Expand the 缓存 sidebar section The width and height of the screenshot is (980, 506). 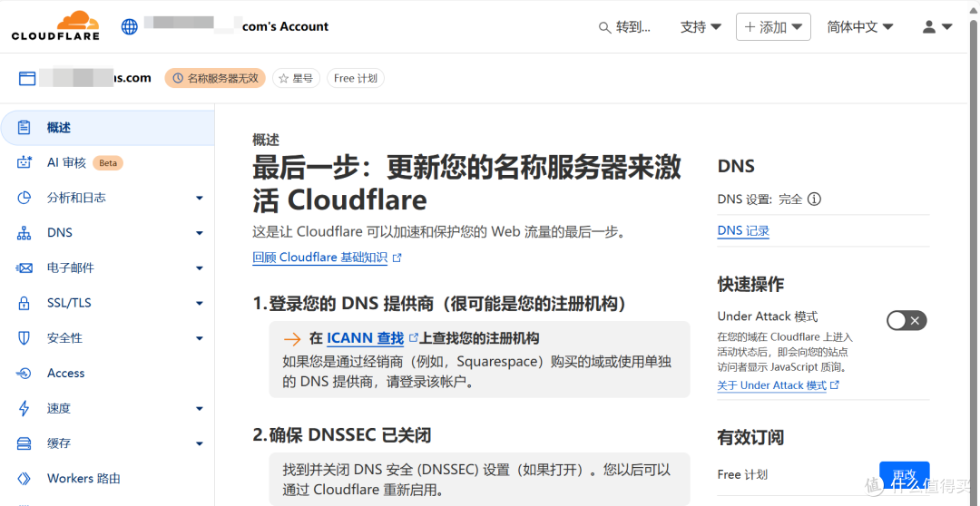tap(200, 443)
